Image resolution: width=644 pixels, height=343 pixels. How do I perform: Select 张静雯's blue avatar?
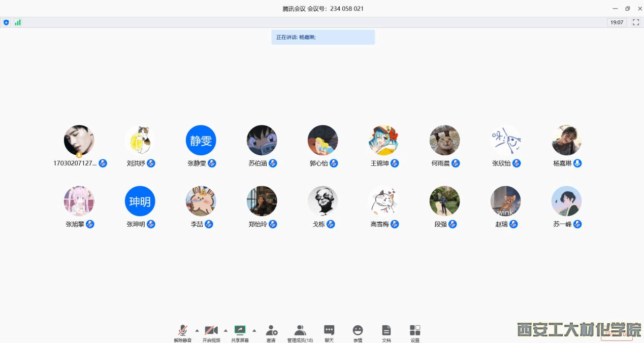pyautogui.click(x=201, y=141)
